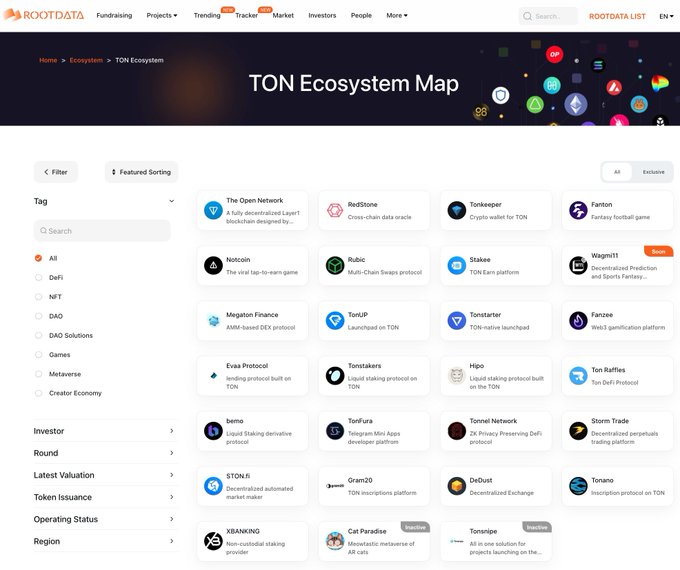Viewport: 680px width, 570px height.
Task: Click The Open Network project icon
Action: pyautogui.click(x=213, y=210)
